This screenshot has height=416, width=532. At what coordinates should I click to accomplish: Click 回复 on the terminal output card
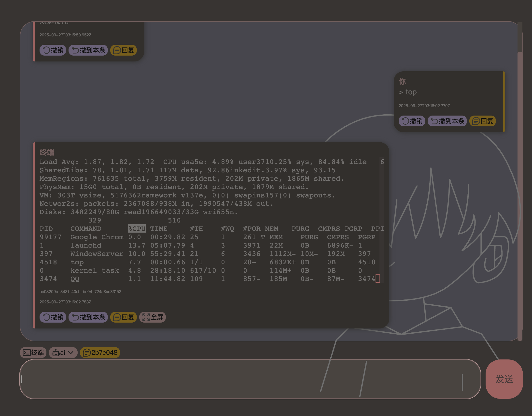coord(124,317)
